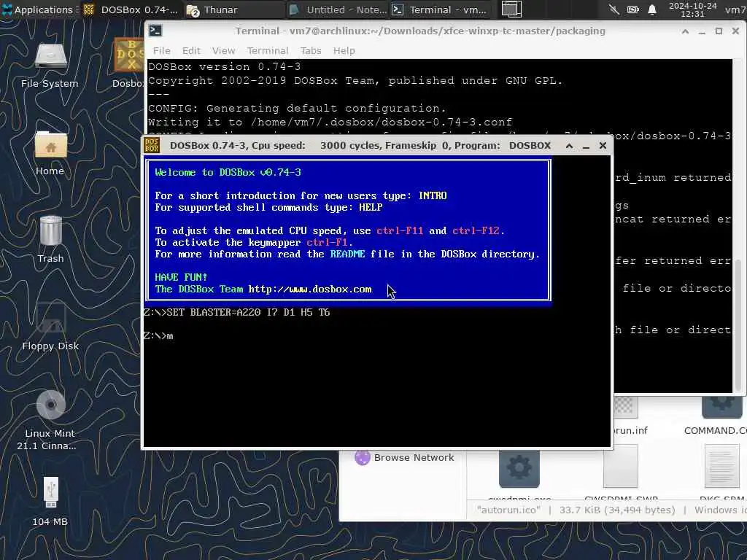This screenshot has height=560, width=747.
Task: Click the notification bell tray icon
Action: (652, 9)
